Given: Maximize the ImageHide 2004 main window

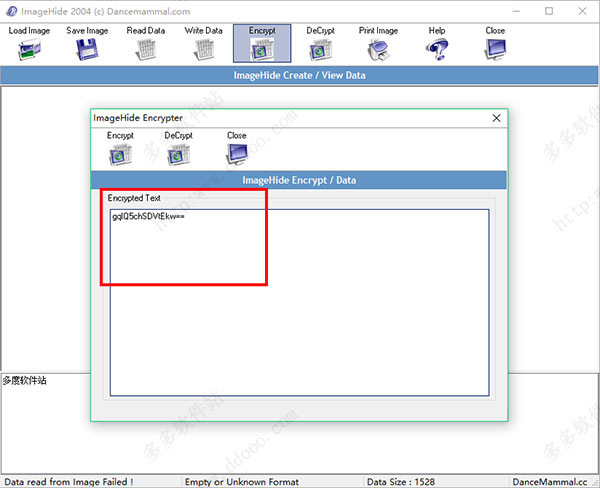Looking at the screenshot, I should tap(549, 11).
